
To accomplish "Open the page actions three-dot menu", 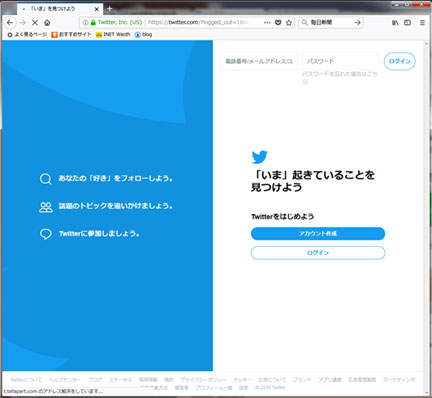I will (x=267, y=22).
